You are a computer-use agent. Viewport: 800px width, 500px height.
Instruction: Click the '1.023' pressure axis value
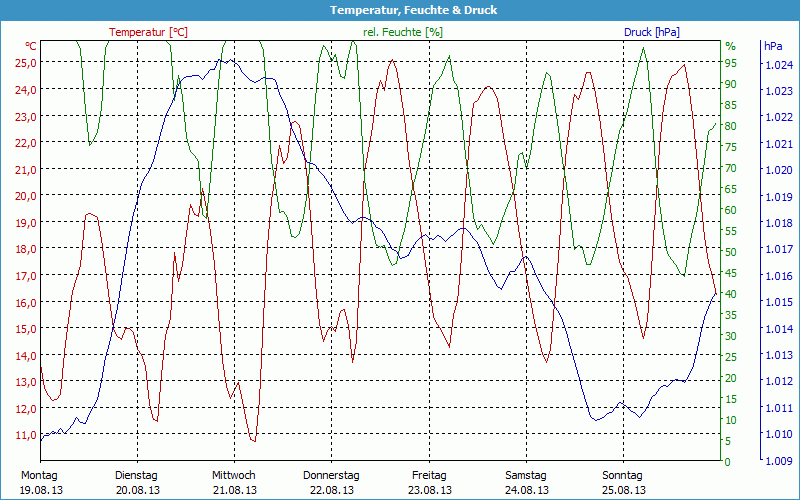click(x=780, y=91)
